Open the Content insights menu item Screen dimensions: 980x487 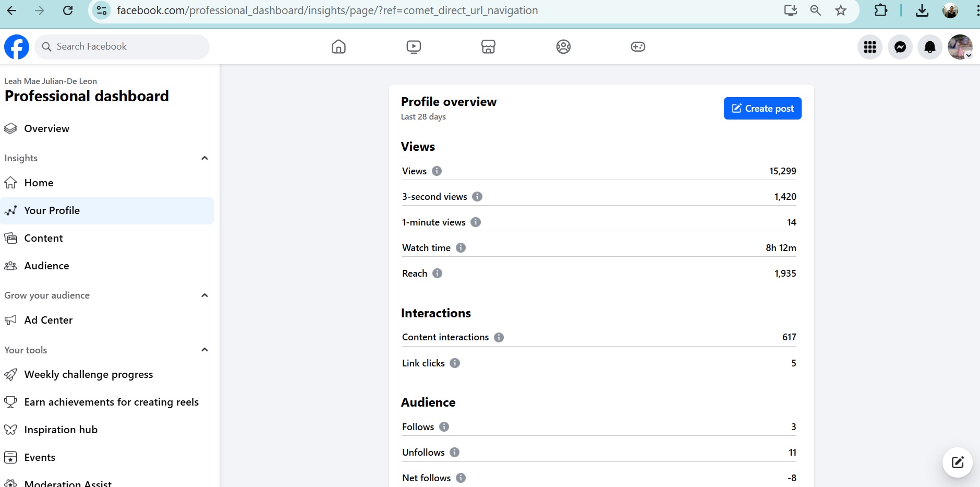43,238
